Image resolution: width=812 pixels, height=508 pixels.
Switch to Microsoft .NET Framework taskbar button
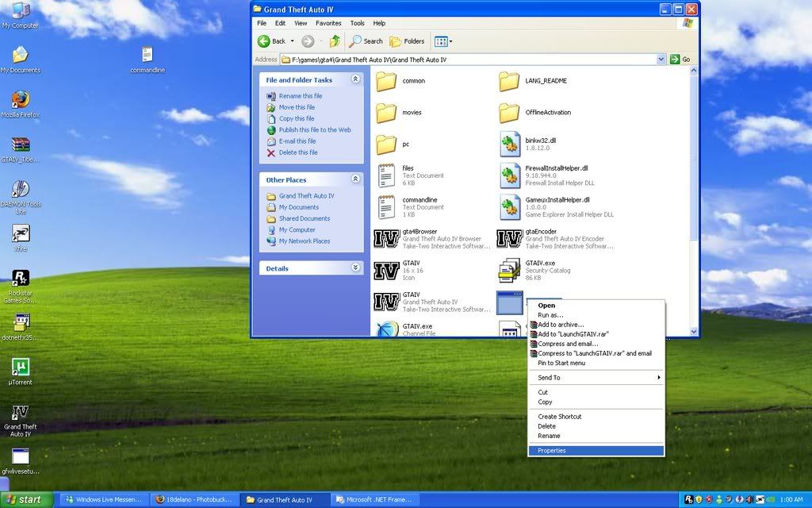(x=375, y=500)
